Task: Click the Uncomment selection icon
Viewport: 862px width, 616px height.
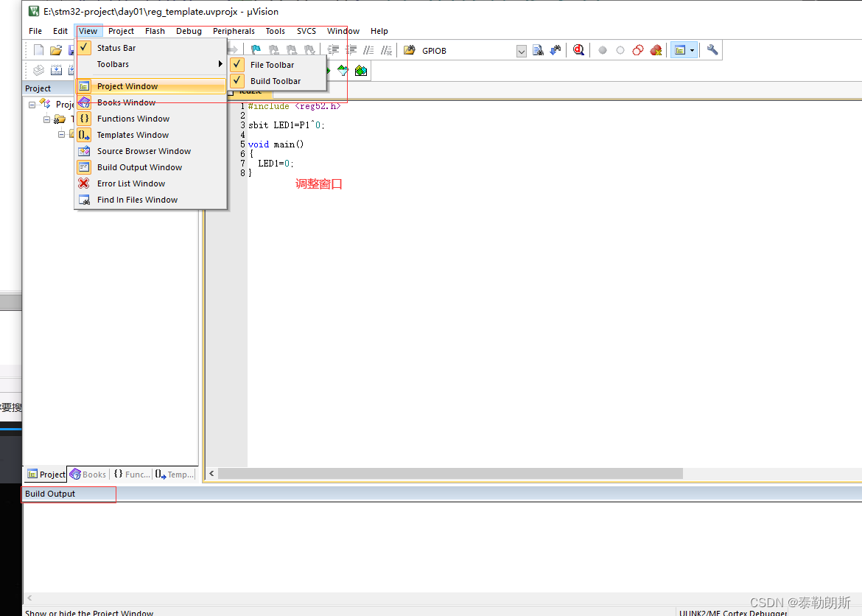Action: tap(387, 51)
